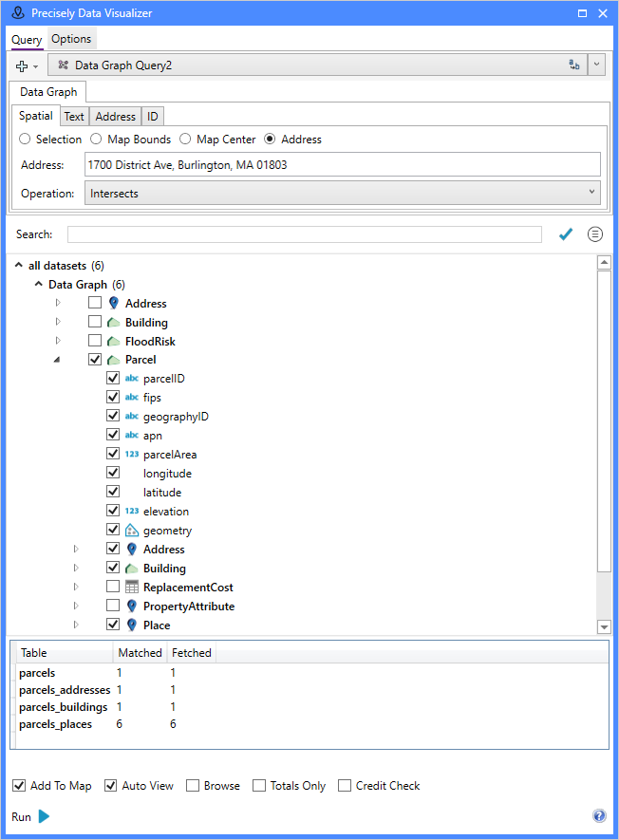Click the Matched column header
The width and height of the screenshot is (619, 840).
point(140,652)
